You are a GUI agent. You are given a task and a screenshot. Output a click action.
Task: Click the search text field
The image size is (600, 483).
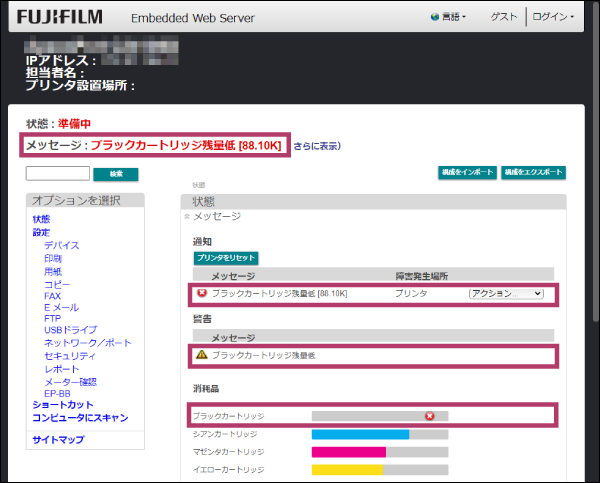click(x=58, y=173)
